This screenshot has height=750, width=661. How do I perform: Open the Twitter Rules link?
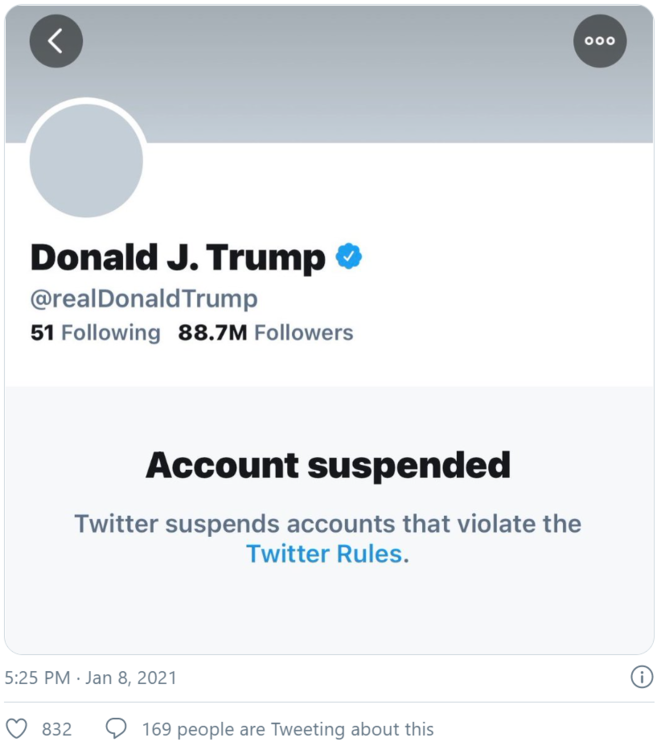coord(325,554)
